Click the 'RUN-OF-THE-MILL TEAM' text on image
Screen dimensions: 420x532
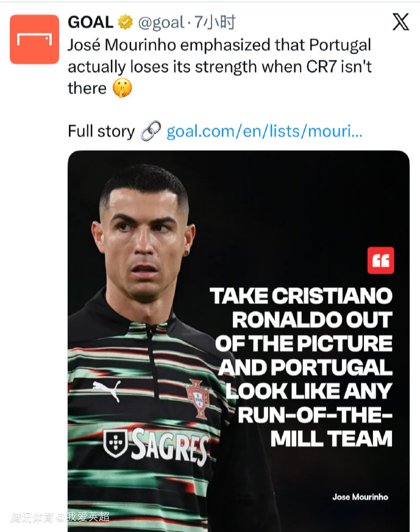tap(316, 427)
